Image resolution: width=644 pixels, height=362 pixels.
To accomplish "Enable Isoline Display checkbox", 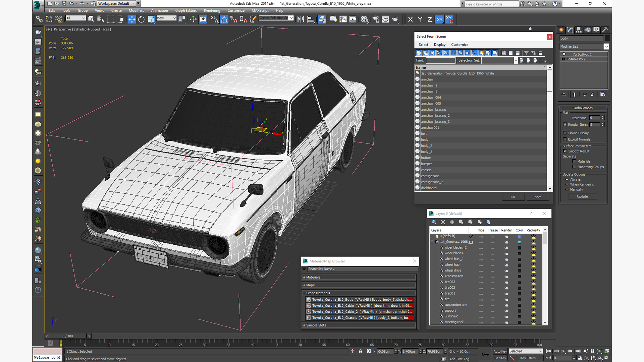I will tap(565, 133).
